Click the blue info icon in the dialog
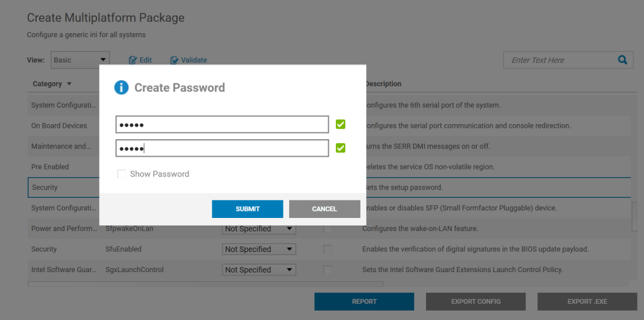The image size is (644, 320). [x=121, y=88]
